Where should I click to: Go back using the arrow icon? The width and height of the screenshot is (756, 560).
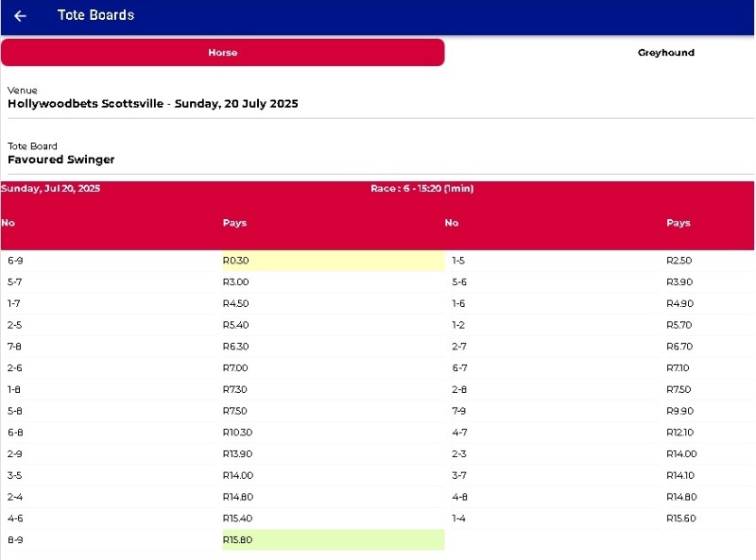coord(20,16)
